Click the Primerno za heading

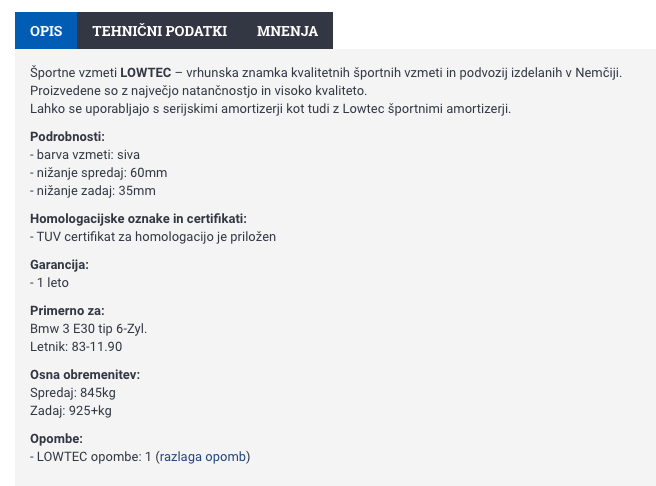click(x=67, y=311)
